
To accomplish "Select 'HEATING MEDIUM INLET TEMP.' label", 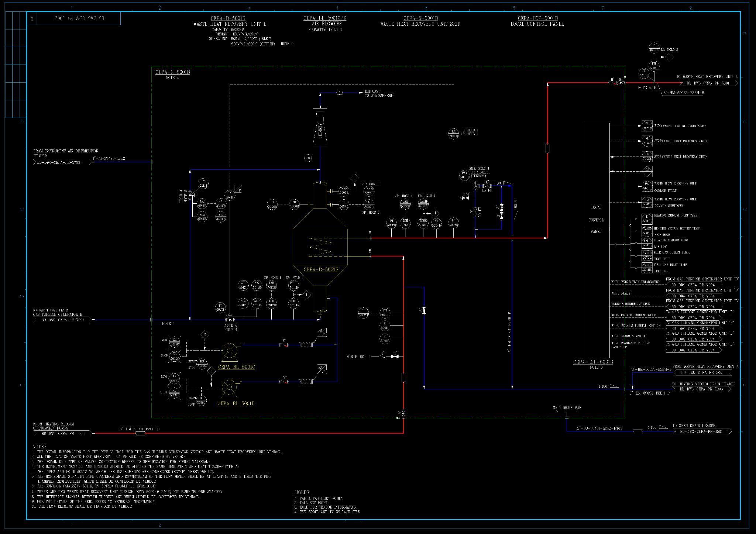I will [676, 216].
